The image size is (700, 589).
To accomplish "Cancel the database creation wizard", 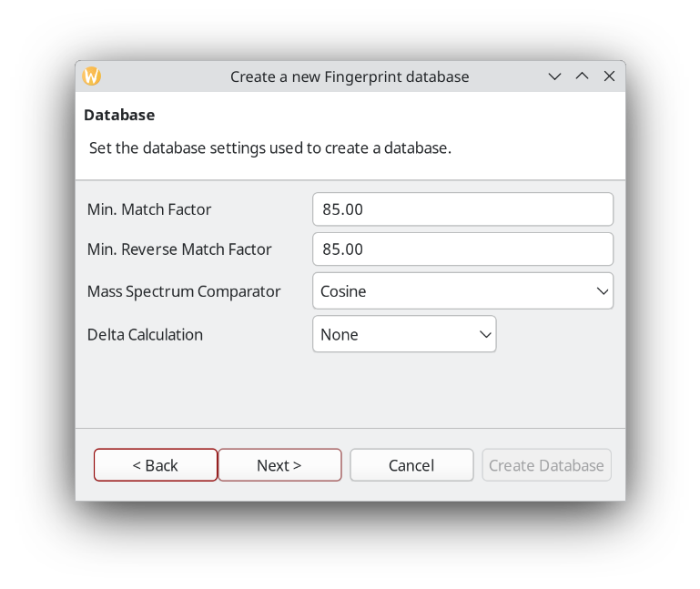I will 411,465.
